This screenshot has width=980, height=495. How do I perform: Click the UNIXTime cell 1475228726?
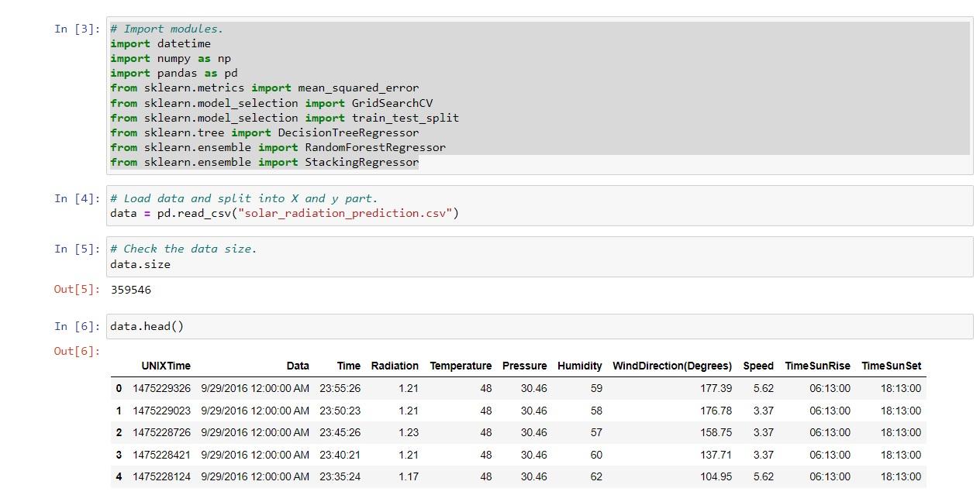click(161, 432)
